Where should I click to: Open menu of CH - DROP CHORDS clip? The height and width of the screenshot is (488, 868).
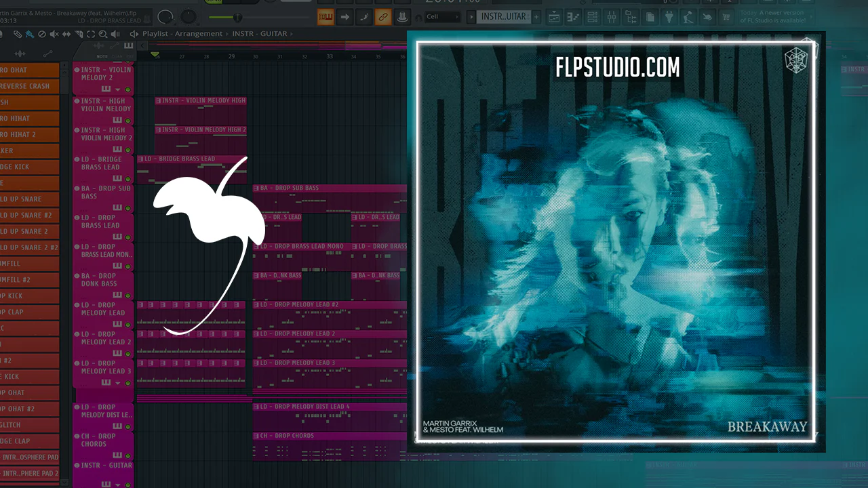pos(256,436)
